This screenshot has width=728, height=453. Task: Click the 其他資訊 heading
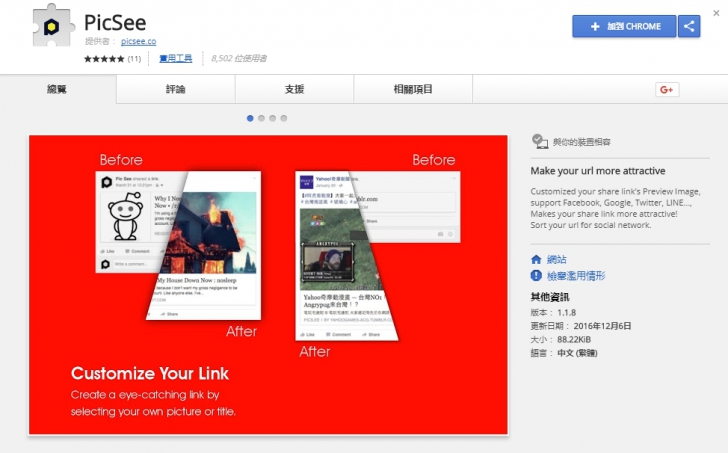coord(550,297)
